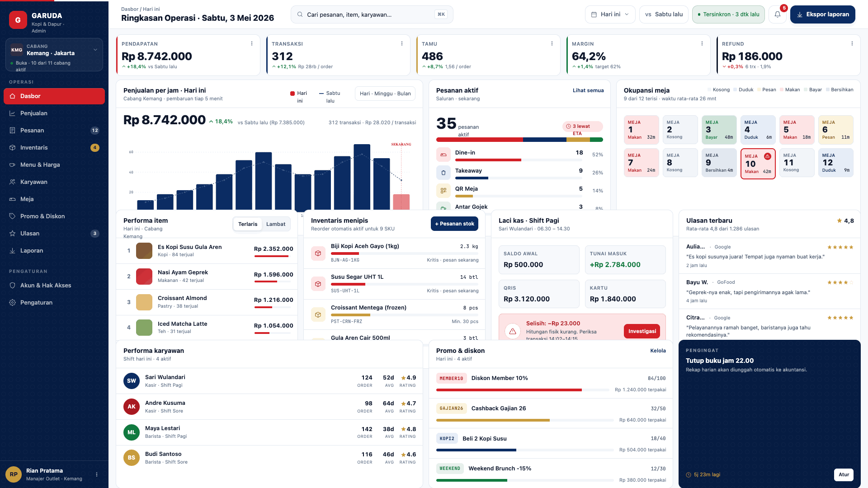The width and height of the screenshot is (868, 488).
Task: Click the Inventaris box icon in sidebar
Action: [12, 148]
